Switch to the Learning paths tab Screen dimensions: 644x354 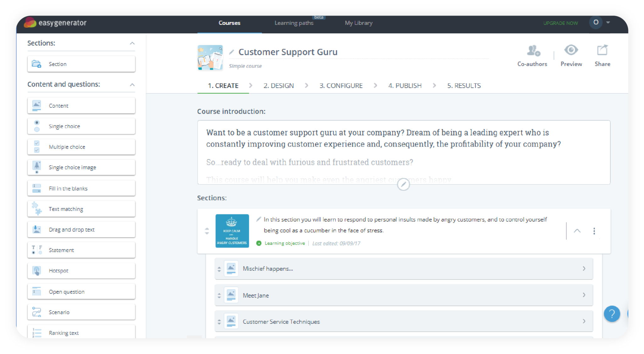coord(294,23)
